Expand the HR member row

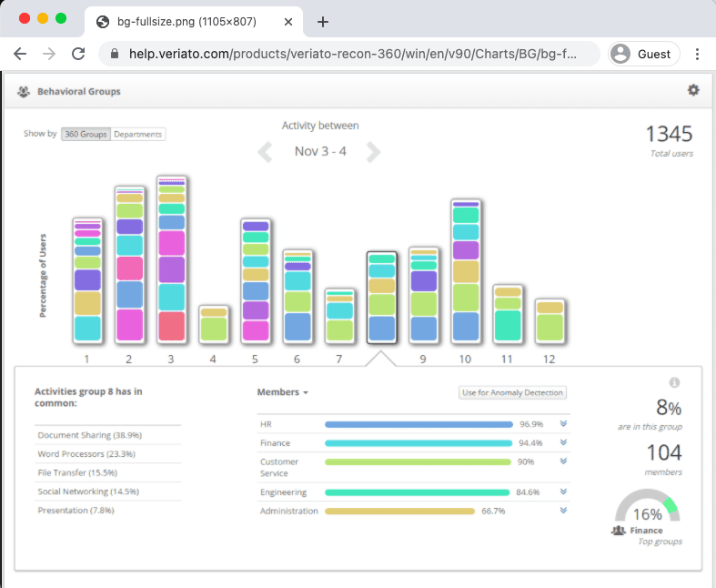[x=563, y=423]
